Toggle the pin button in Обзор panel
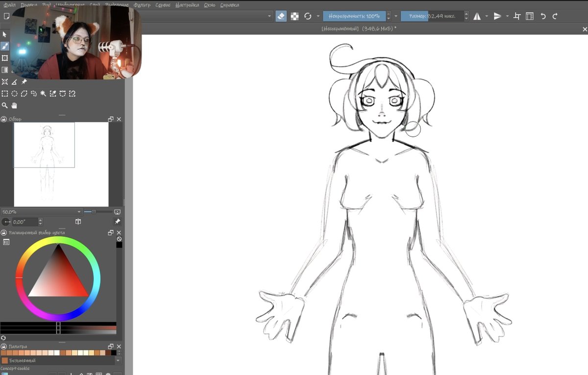 pyautogui.click(x=117, y=222)
